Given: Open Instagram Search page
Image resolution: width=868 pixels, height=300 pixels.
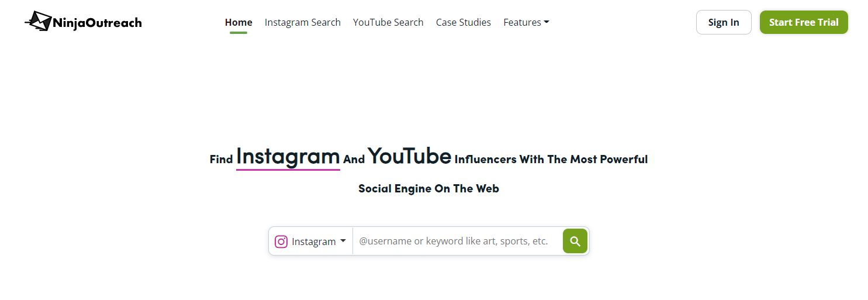Looking at the screenshot, I should pos(303,22).
